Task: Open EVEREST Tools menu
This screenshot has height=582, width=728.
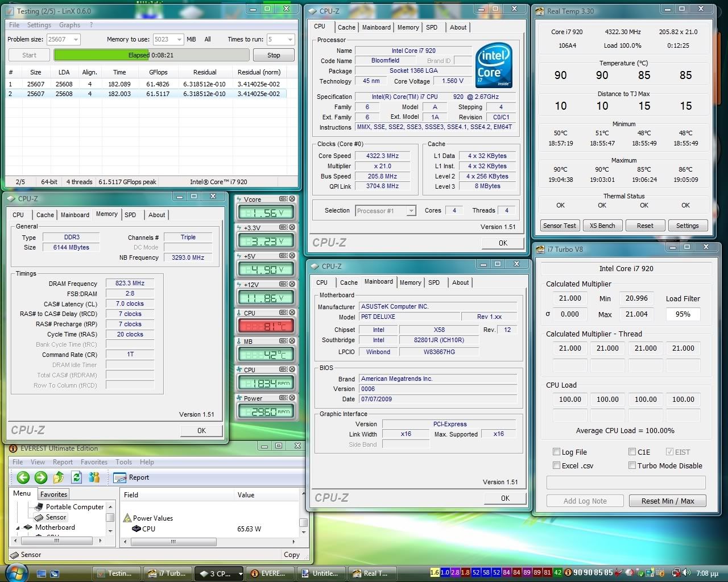Action: tap(123, 462)
